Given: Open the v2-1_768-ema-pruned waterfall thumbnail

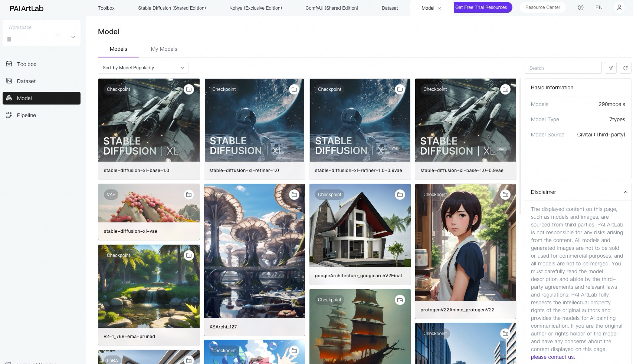Looking at the screenshot, I should (x=149, y=286).
